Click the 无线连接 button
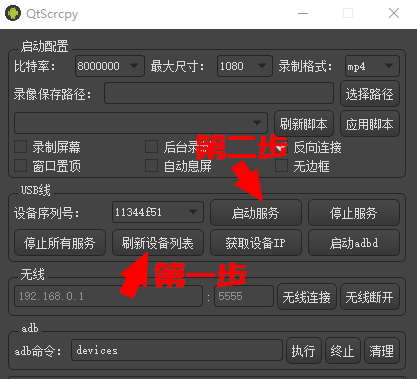417x379 pixels. coord(307,297)
